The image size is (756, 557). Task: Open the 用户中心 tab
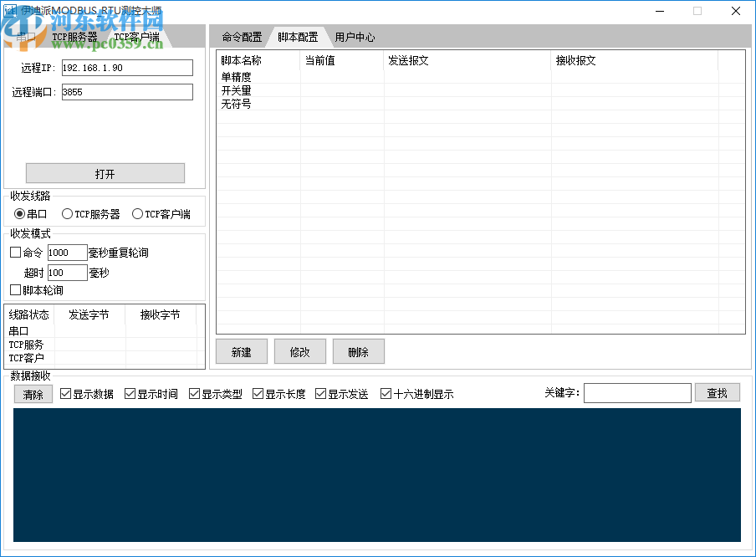click(353, 37)
